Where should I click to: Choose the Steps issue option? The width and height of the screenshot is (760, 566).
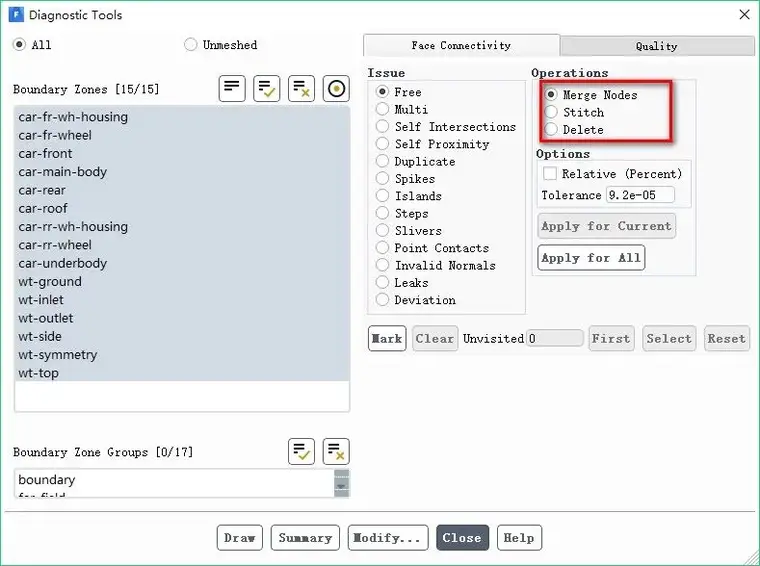click(x=382, y=213)
